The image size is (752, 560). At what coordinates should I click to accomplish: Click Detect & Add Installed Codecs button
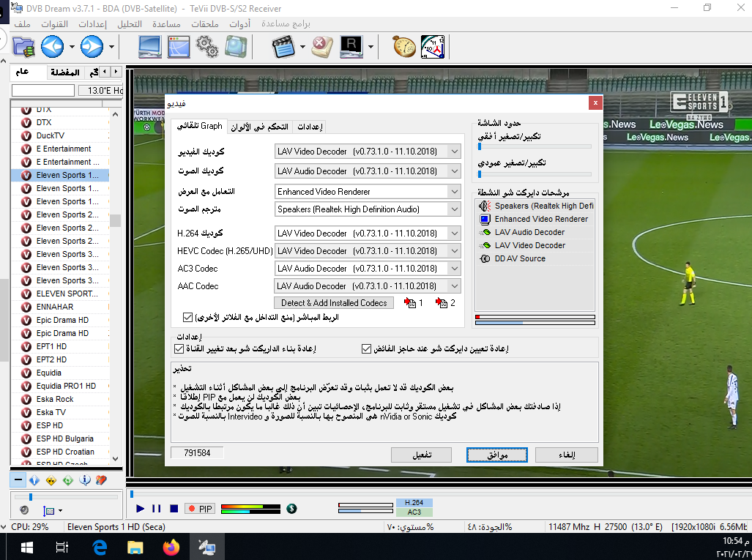click(335, 303)
